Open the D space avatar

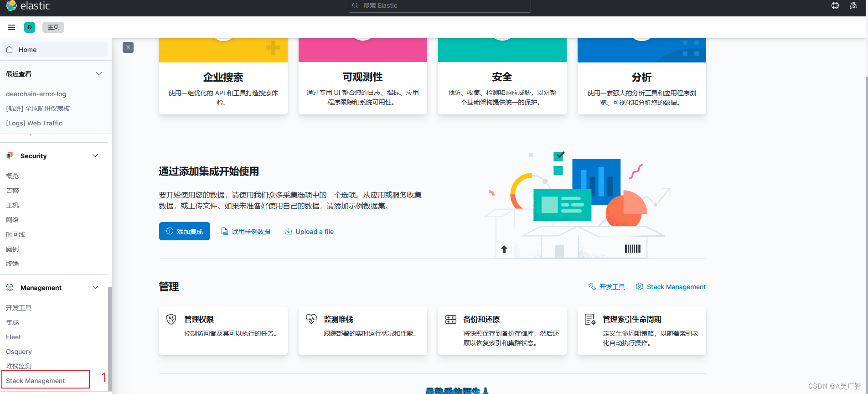[x=30, y=27]
